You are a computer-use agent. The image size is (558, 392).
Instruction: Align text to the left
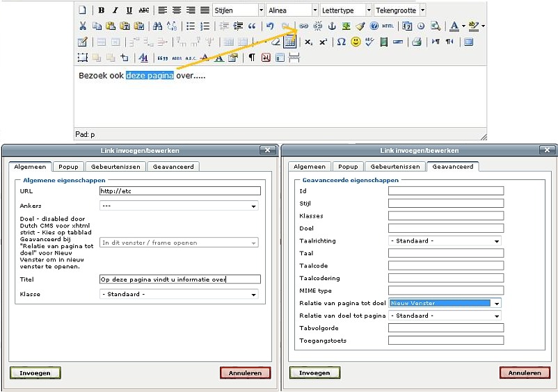click(x=163, y=10)
